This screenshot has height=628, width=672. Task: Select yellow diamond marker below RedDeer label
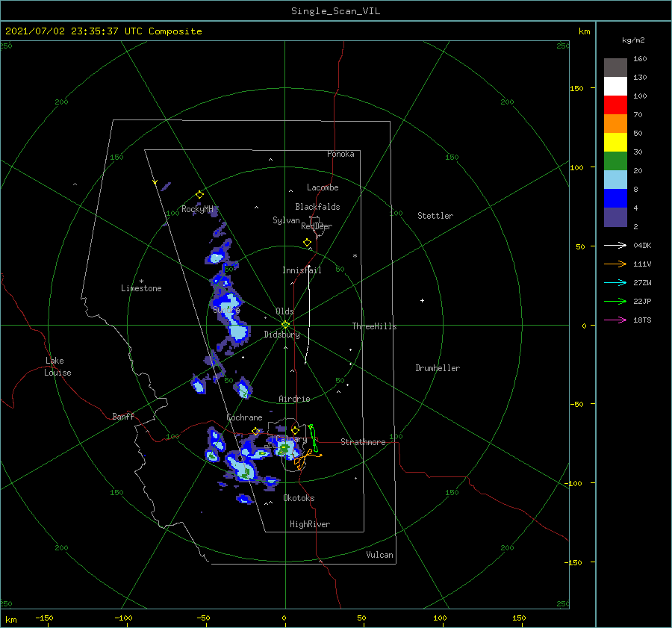308,242
